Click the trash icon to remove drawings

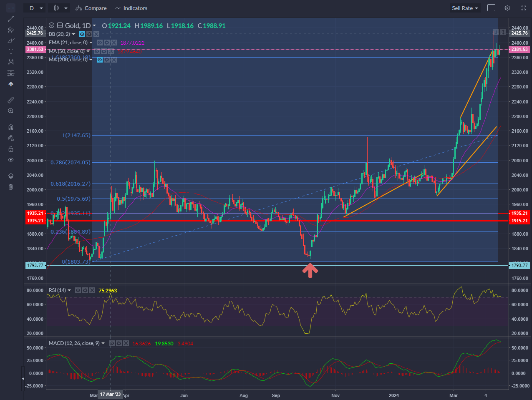coord(11,187)
